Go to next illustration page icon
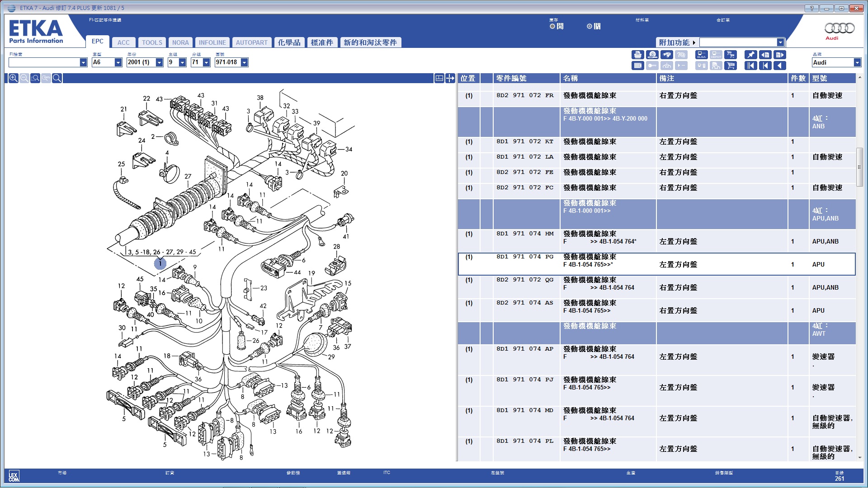Image resolution: width=868 pixels, height=488 pixels. (780, 55)
